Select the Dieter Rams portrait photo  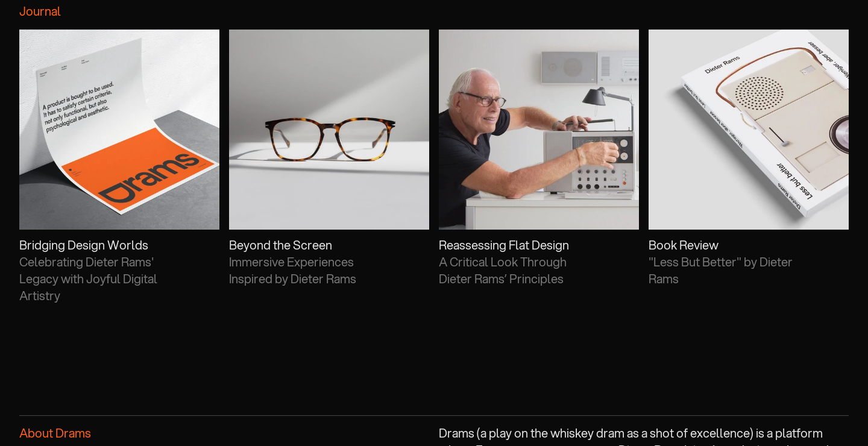tap(539, 130)
